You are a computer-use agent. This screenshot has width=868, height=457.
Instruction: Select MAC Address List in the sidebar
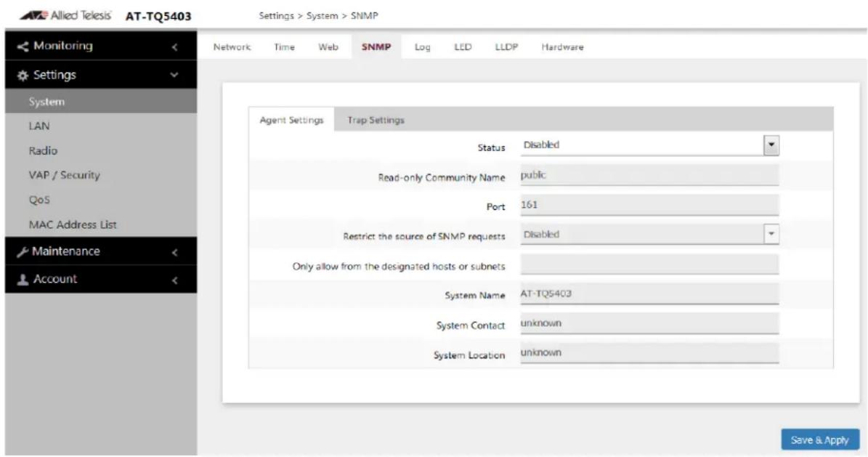[101, 225]
